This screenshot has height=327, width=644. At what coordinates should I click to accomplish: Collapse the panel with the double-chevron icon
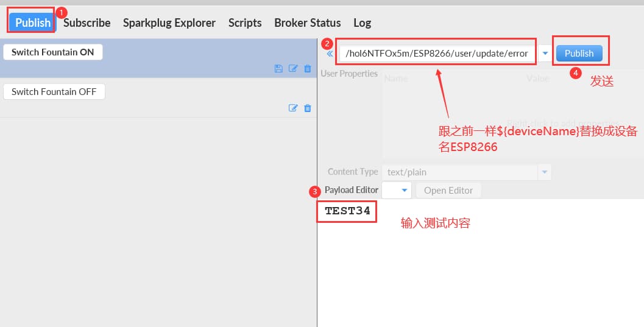[330, 54]
